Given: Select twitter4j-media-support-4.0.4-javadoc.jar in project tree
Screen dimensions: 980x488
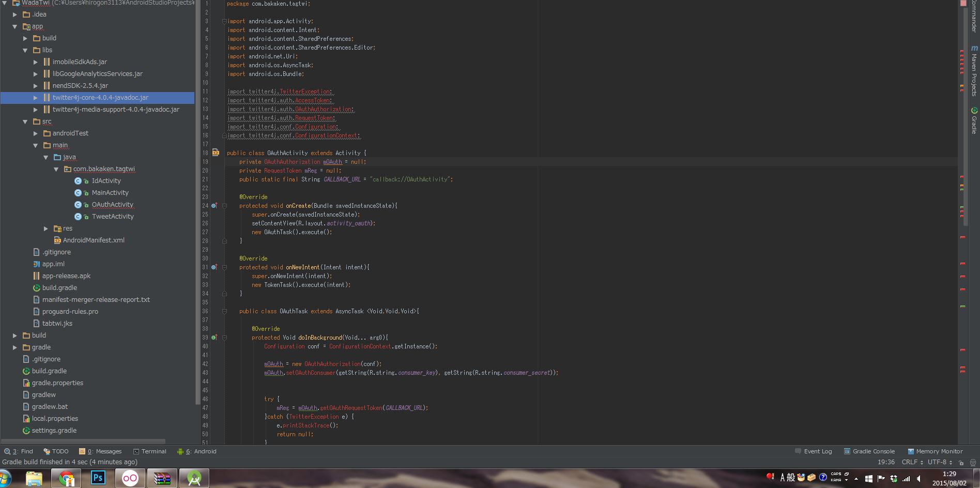Looking at the screenshot, I should [x=116, y=109].
